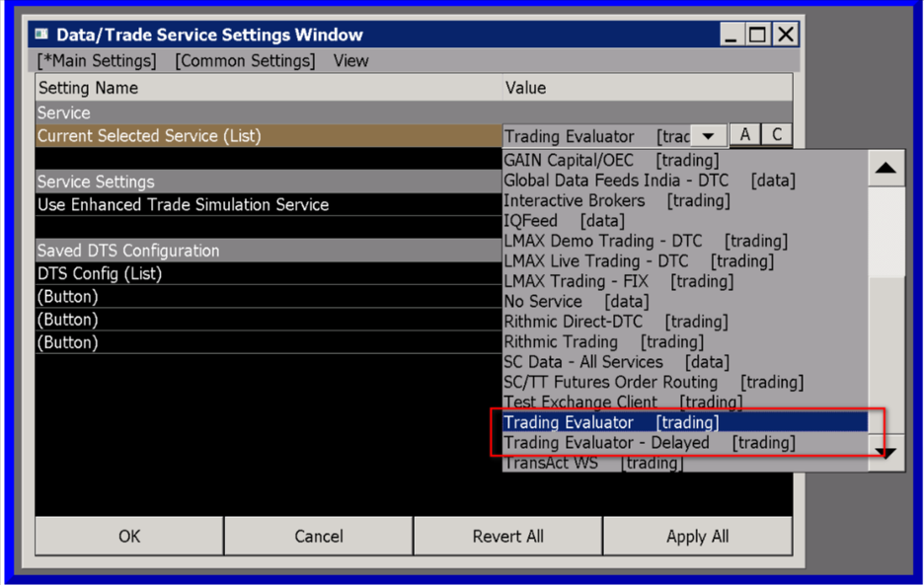Minimize the Data/Trade Service Settings window
The width and height of the screenshot is (924, 586).
[731, 35]
